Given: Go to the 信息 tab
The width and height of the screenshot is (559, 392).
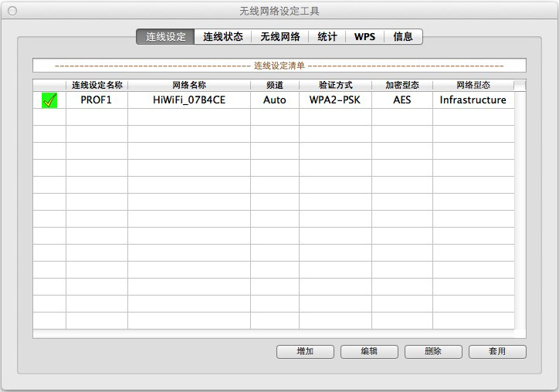Looking at the screenshot, I should tap(403, 37).
